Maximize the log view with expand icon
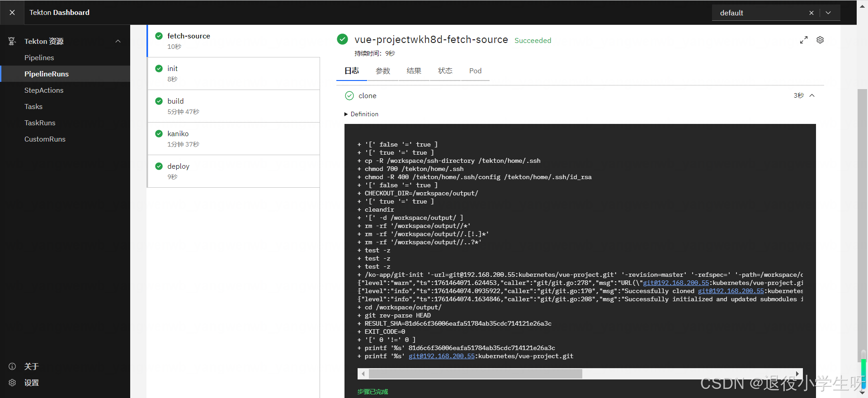The image size is (868, 398). (804, 40)
